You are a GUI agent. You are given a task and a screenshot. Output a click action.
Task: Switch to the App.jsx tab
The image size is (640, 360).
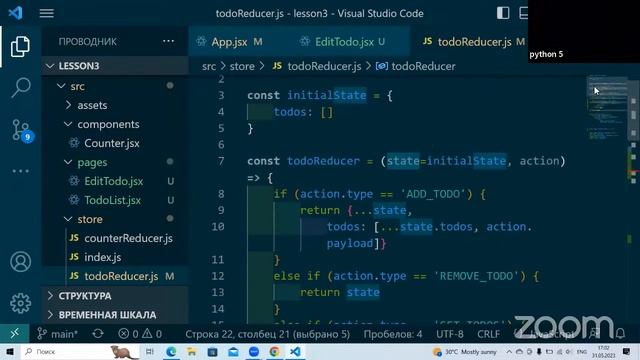click(229, 42)
